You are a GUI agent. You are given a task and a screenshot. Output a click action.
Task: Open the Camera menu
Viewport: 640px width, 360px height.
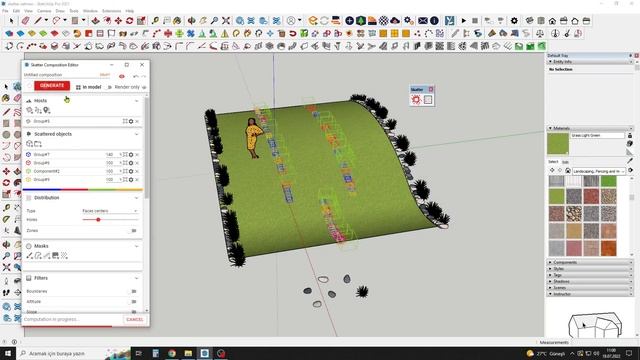pos(44,11)
